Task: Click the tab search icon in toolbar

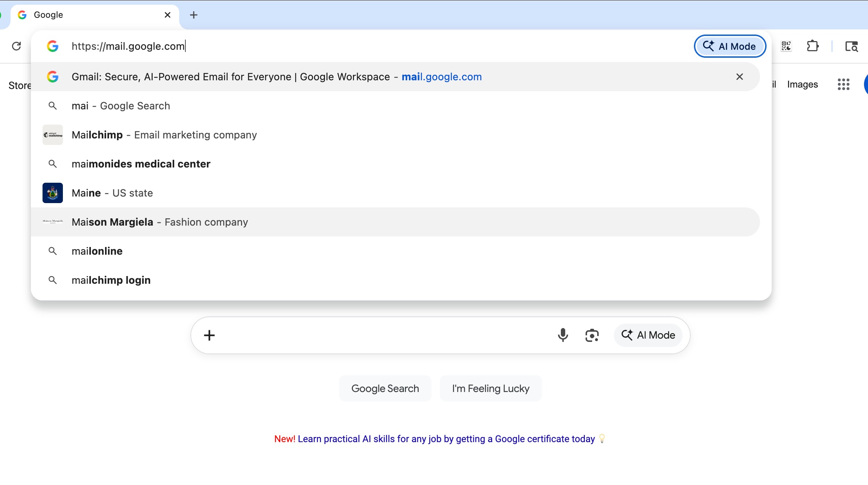Action: (x=852, y=46)
